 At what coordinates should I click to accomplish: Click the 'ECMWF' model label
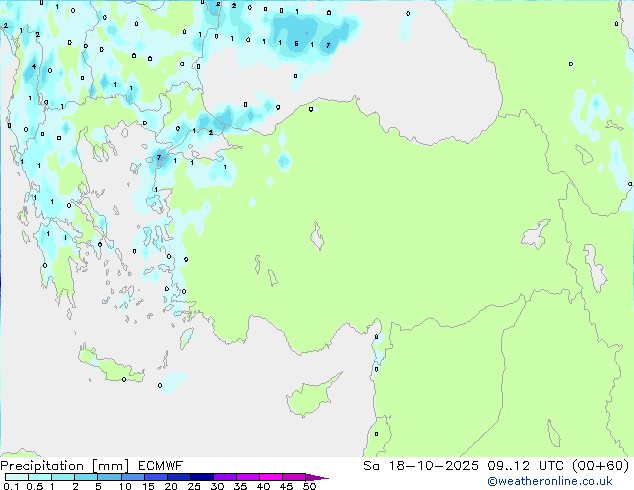[160, 466]
